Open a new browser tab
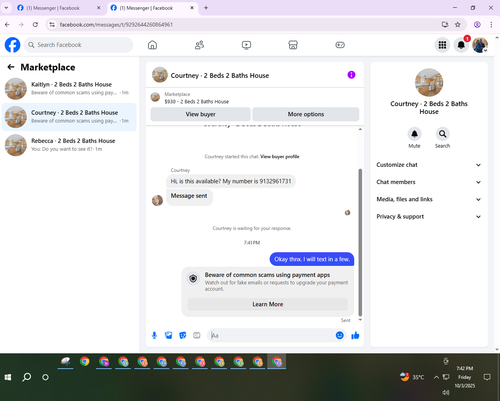 pos(206,8)
